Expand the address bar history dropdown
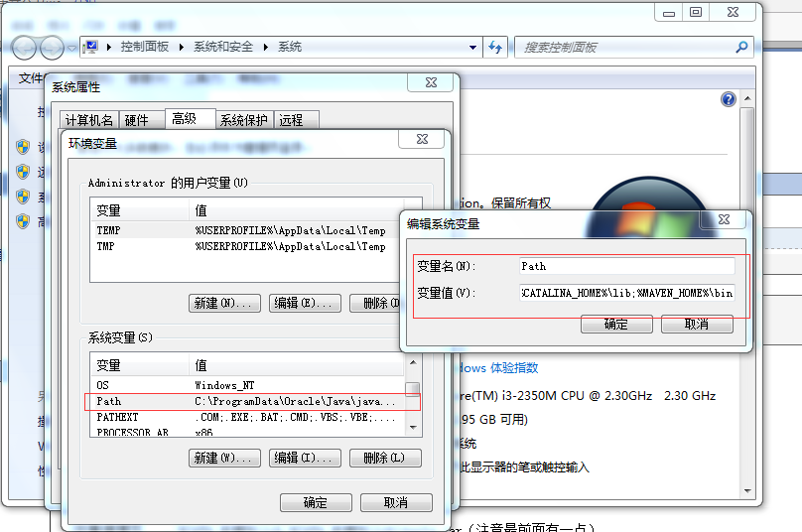Viewport: 802px width, 532px height. [472, 47]
